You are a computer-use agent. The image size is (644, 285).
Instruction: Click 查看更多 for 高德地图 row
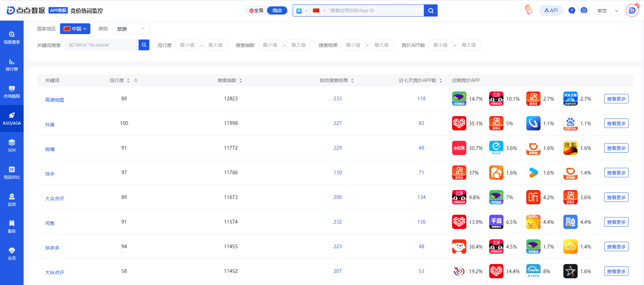tap(616, 99)
